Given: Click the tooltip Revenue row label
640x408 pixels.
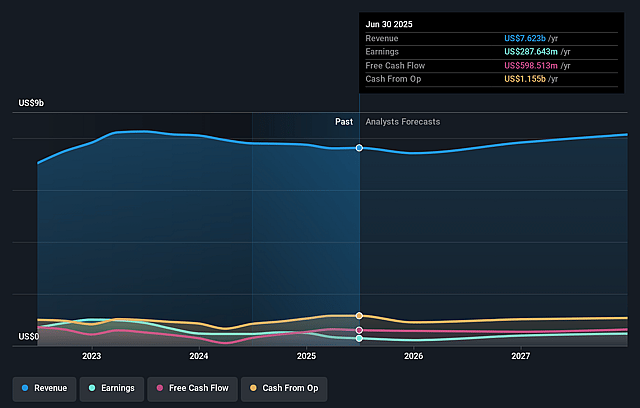Looking at the screenshot, I should (382, 38).
